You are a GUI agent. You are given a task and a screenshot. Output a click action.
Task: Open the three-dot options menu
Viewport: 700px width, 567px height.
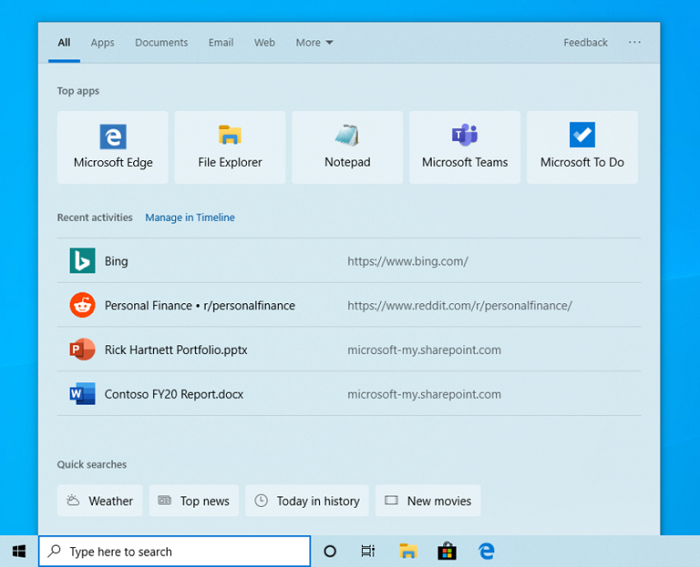point(635,43)
